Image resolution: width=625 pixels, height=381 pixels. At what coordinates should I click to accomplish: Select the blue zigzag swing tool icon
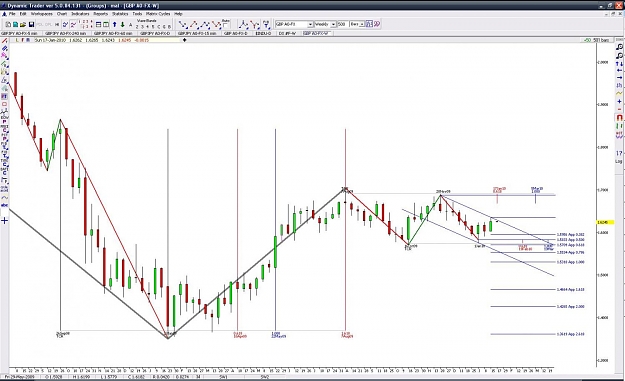click(206, 25)
